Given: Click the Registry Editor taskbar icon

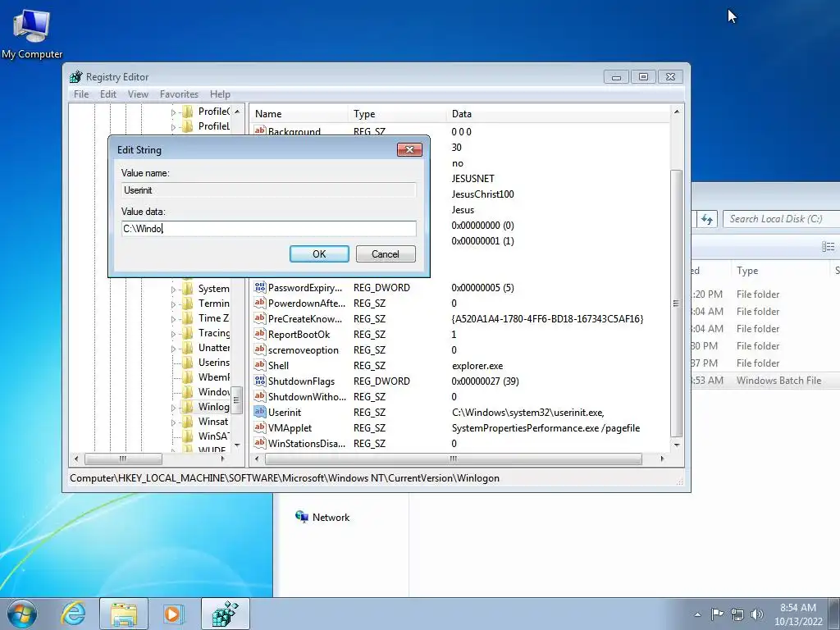Looking at the screenshot, I should [x=225, y=614].
